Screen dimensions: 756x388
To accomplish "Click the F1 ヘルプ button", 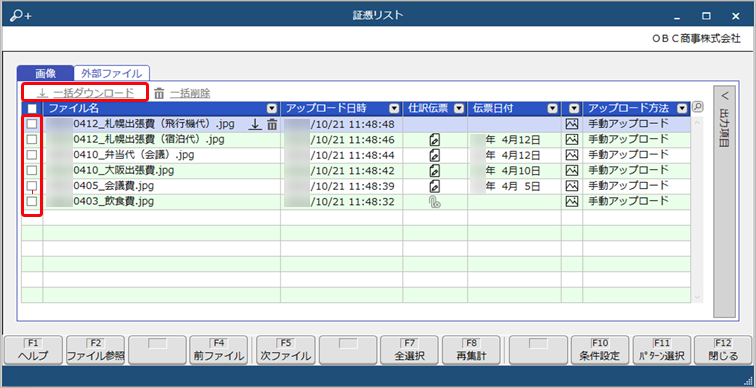I will point(33,350).
